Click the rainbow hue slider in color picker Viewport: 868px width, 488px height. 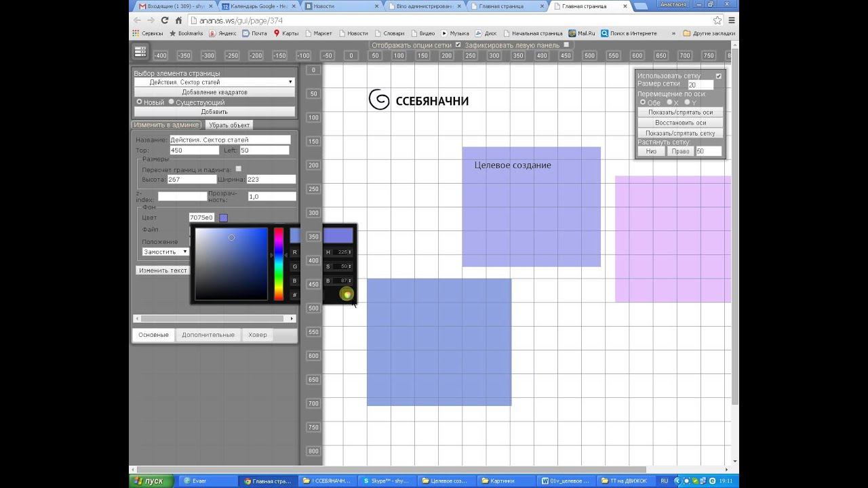point(279,264)
